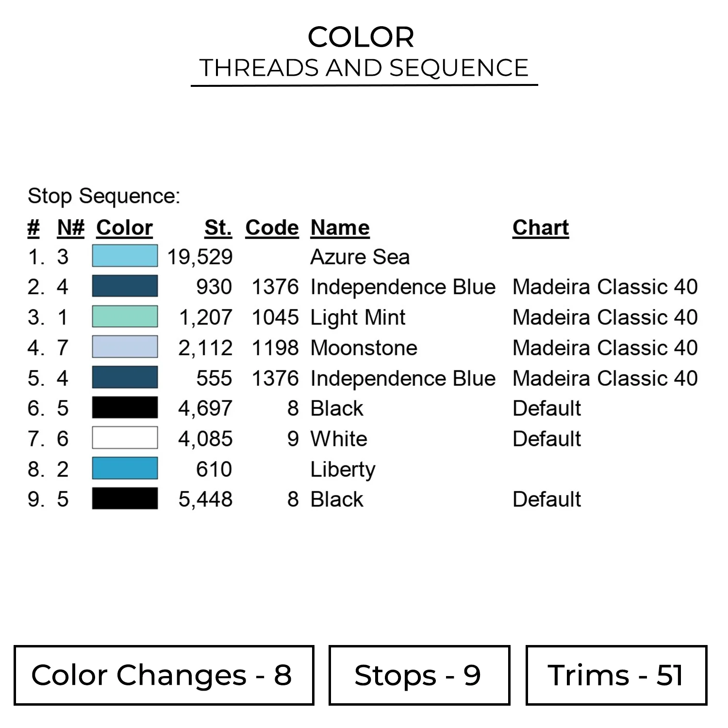Click the N# column header

point(70,228)
